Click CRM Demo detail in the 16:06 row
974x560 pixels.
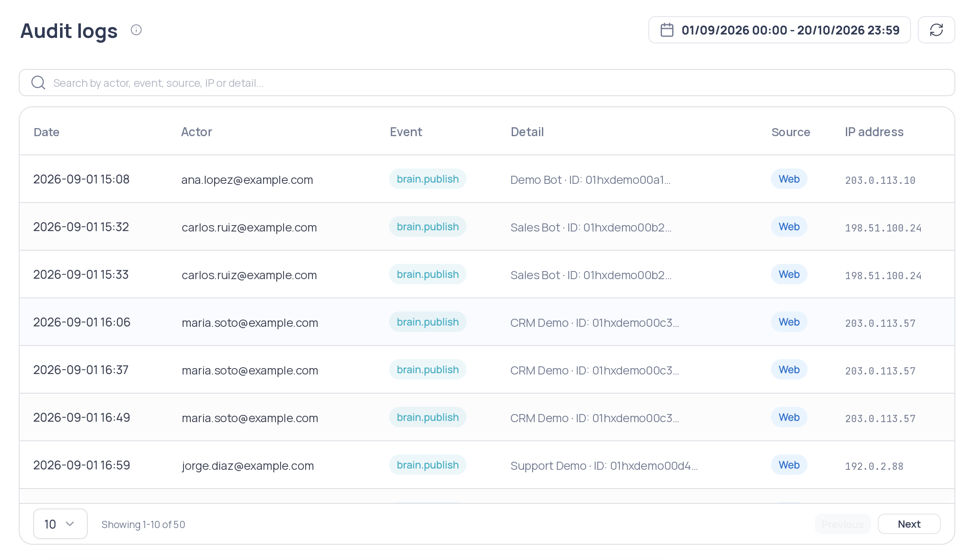pyautogui.click(x=595, y=323)
